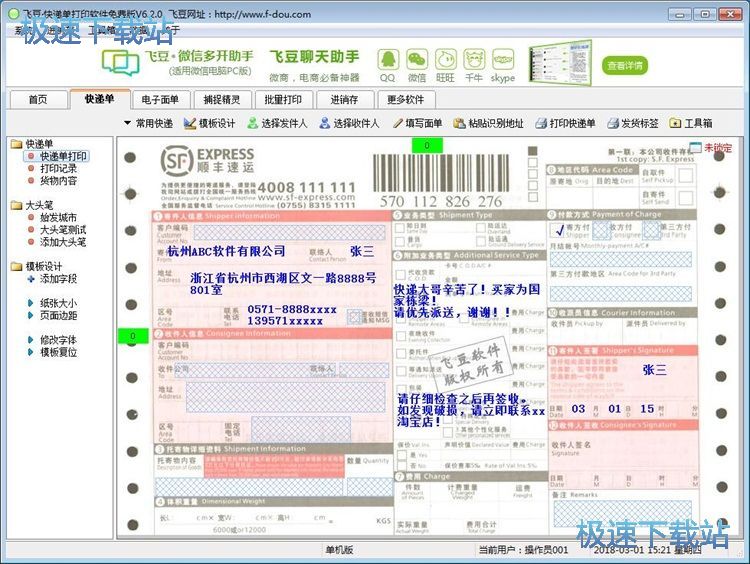Click the 旺旺 icon in the banner
Screen dimensions: 750x564
click(445, 60)
